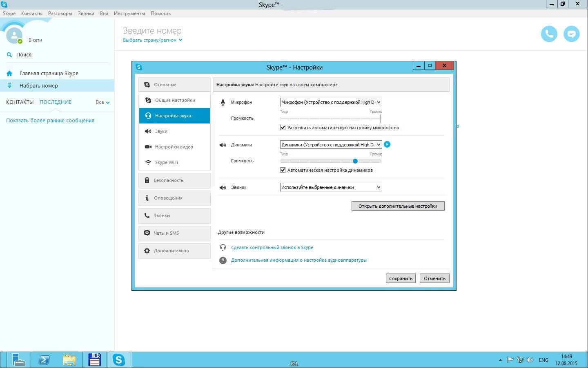This screenshot has height=368, width=588.
Task: Expand the Оповещения settings section
Action: click(x=174, y=198)
